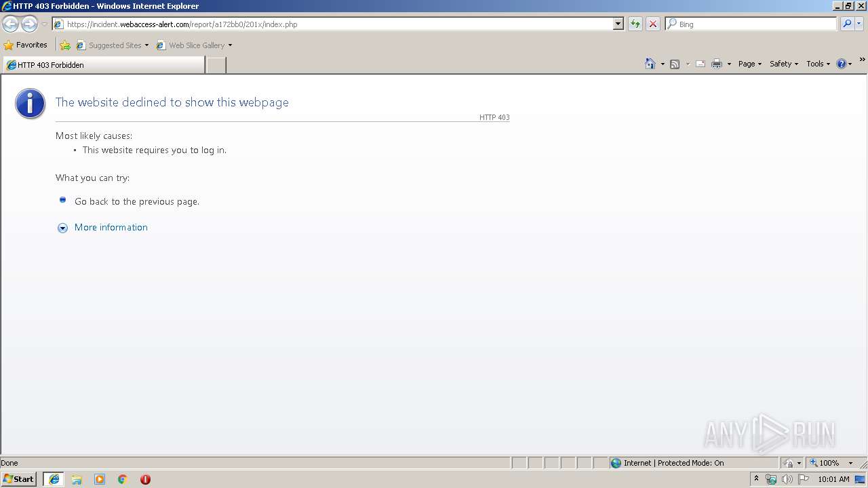Open the Tools menu
This screenshot has width=868, height=488.
click(x=818, y=64)
